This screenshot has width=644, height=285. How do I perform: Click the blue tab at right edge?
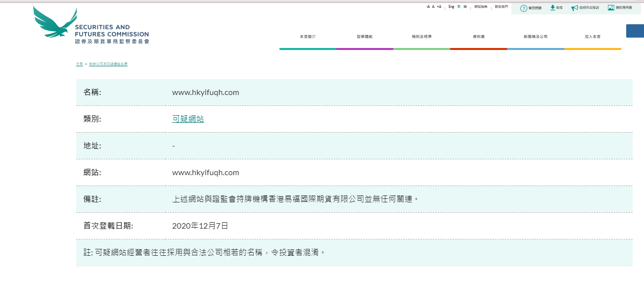pyautogui.click(x=635, y=31)
